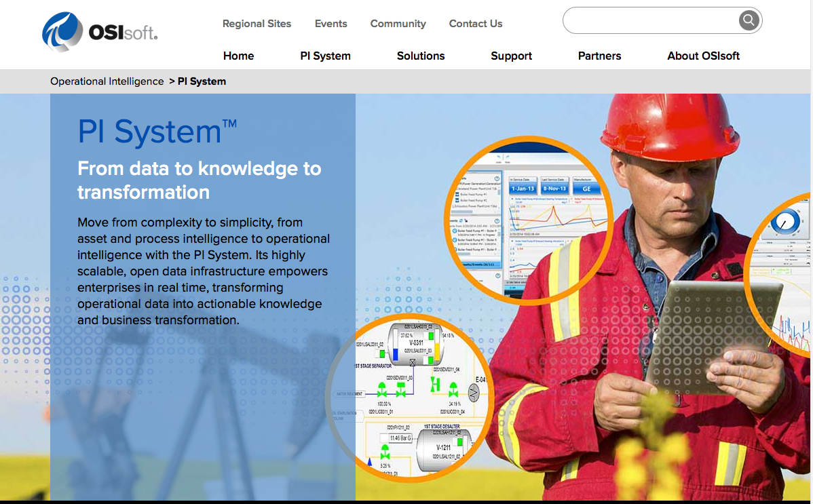Click the PI System heading
The width and height of the screenshot is (813, 504).
click(157, 131)
